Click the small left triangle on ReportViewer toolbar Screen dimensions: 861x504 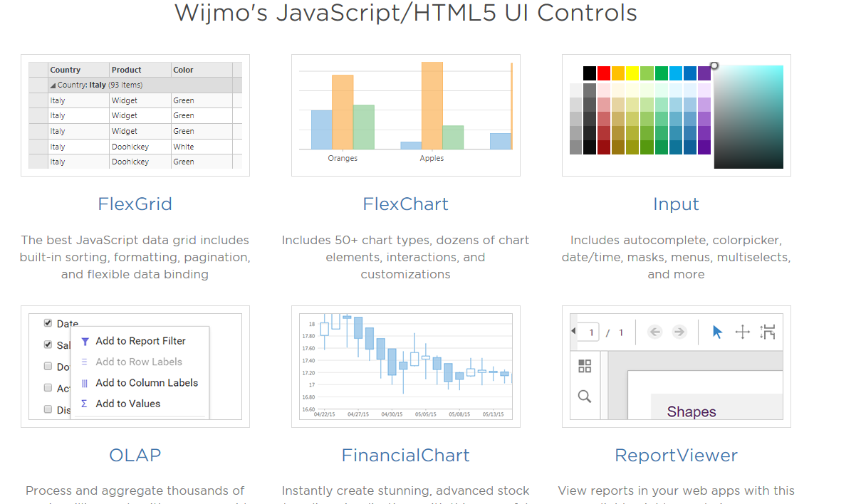(x=573, y=332)
